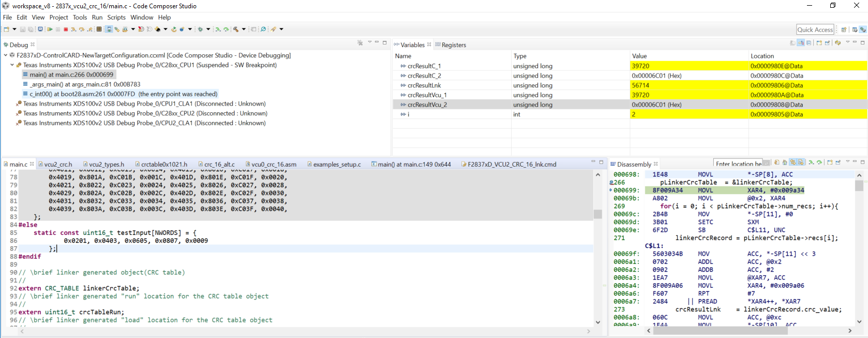The width and height of the screenshot is (868, 338).
Task: Pin the Variables view to debug context
Action: click(827, 42)
